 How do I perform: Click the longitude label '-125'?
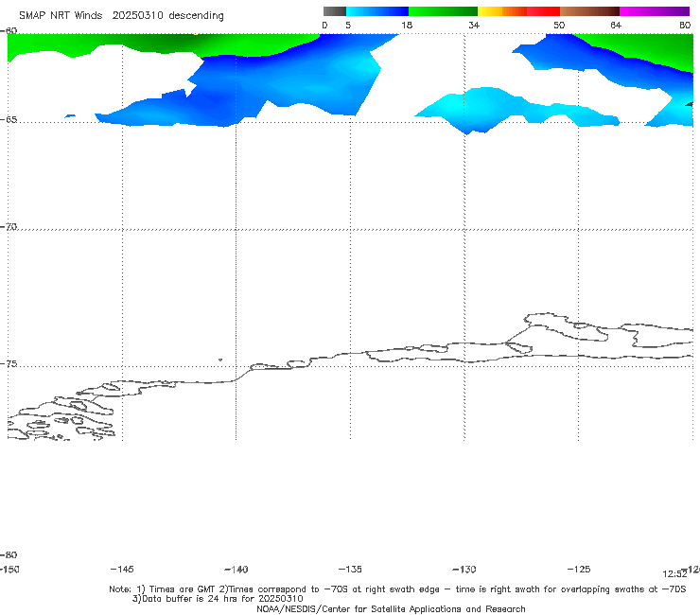579,569
